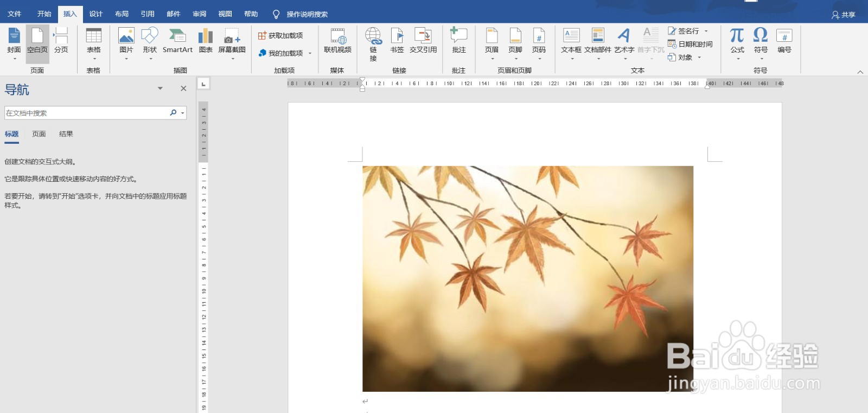Insert a cross-reference (交叉引用)
The width and height of the screenshot is (868, 413).
[423, 41]
